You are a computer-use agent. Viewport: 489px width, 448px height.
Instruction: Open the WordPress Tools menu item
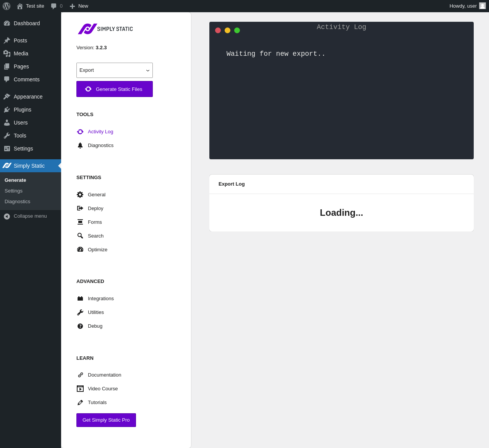31,136
